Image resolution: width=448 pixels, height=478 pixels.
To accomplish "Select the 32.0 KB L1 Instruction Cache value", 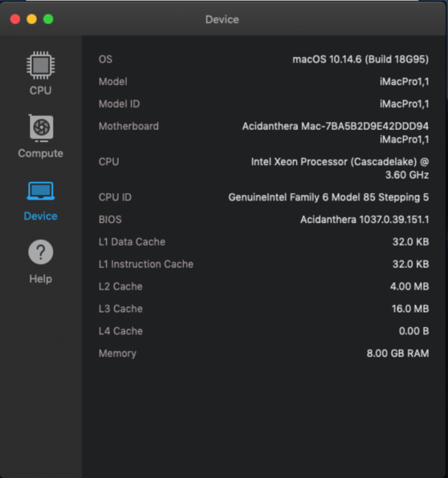I will click(x=410, y=264).
